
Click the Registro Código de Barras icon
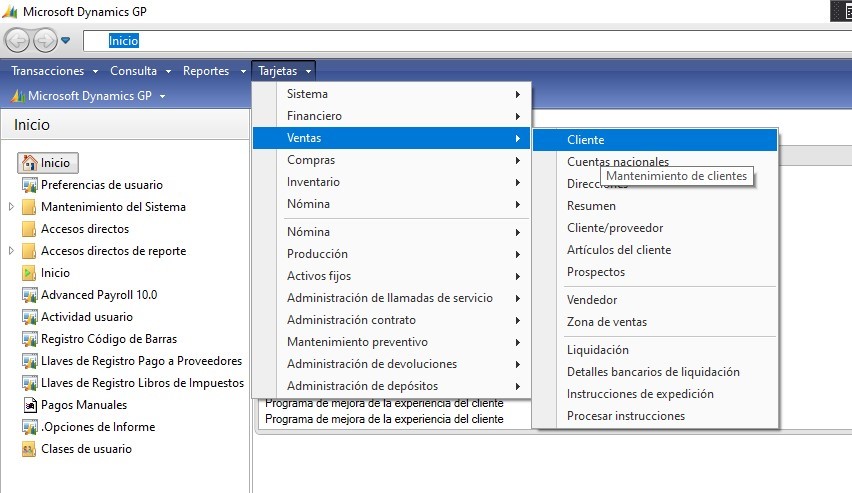[29, 339]
